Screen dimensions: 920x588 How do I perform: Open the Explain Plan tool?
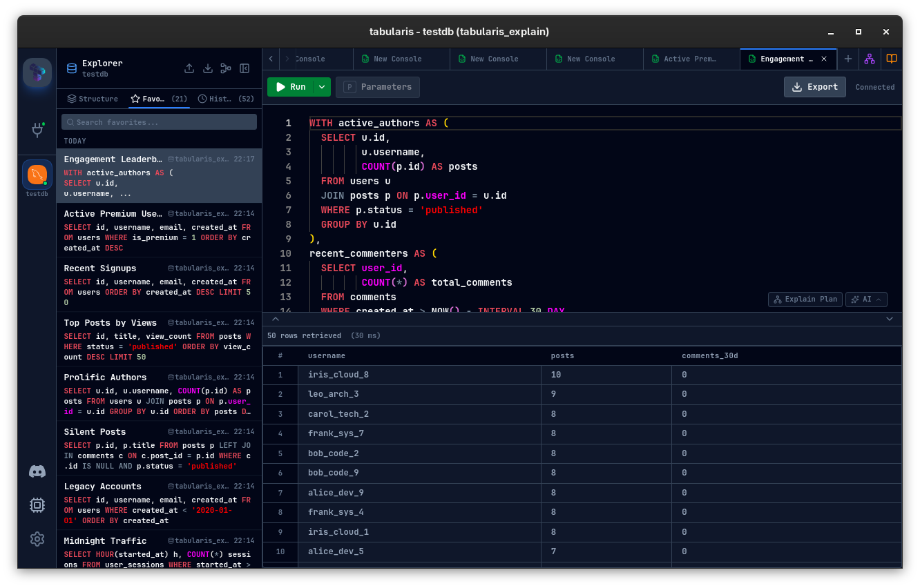[805, 300]
